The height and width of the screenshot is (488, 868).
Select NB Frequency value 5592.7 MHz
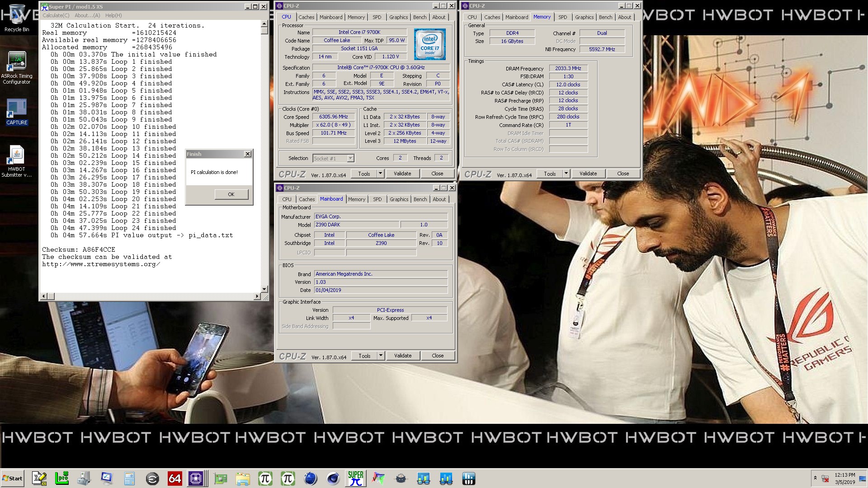[x=602, y=49]
